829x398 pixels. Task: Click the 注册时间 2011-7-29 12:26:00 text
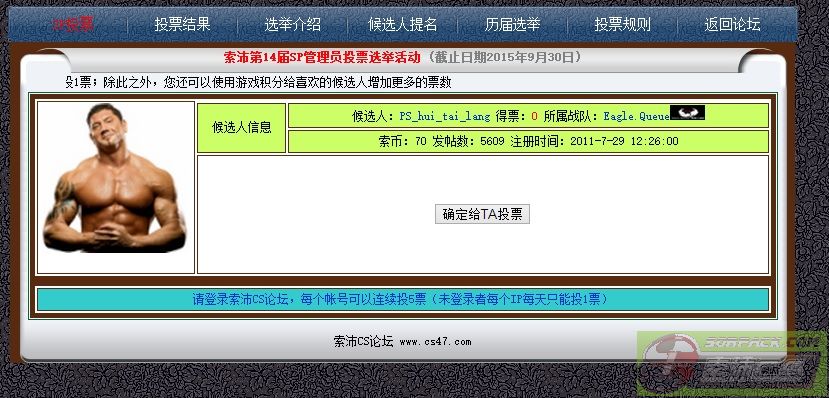point(594,142)
